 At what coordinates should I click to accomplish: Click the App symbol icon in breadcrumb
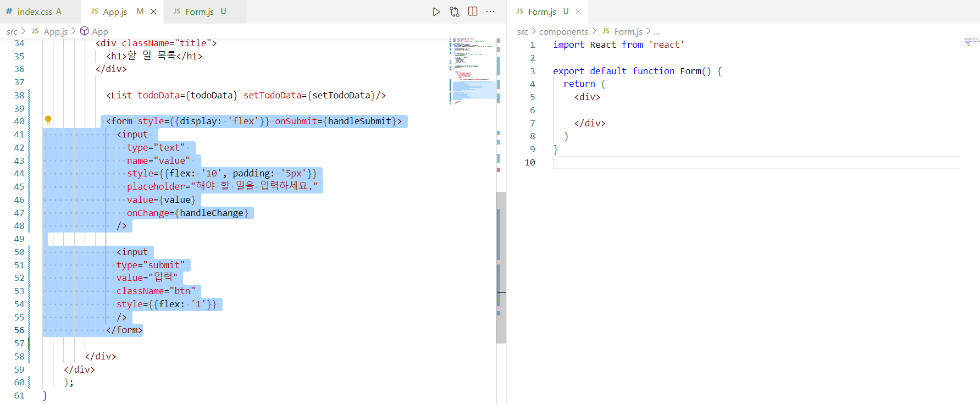[x=85, y=31]
